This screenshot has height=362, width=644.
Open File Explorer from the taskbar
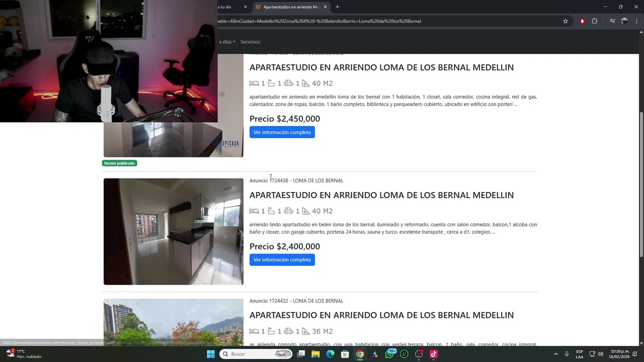(x=315, y=354)
